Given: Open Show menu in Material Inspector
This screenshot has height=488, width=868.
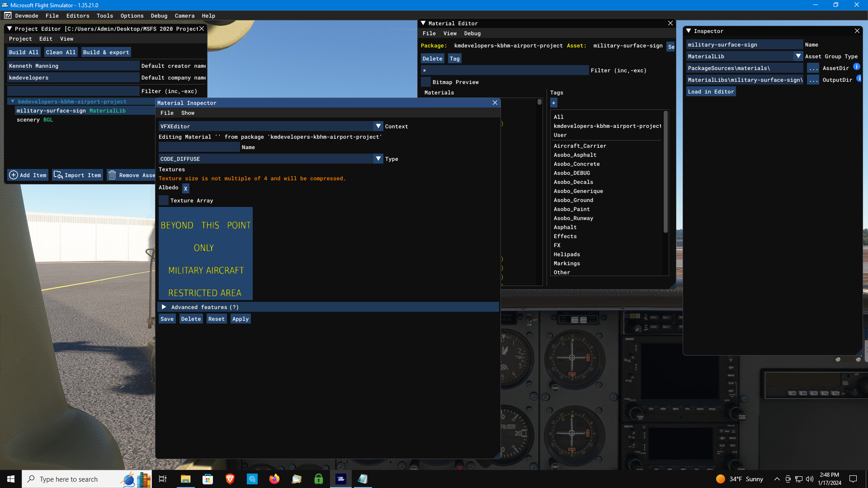Looking at the screenshot, I should [188, 113].
